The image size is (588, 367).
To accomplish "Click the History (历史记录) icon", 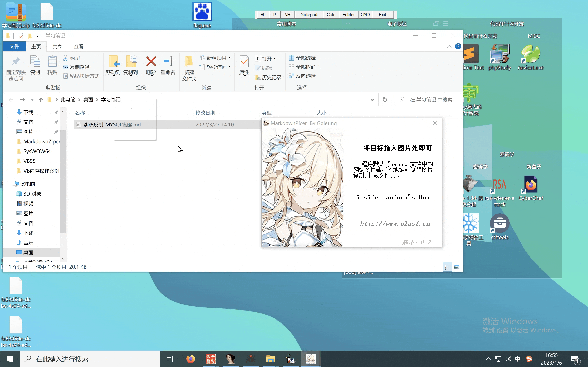I will [x=258, y=77].
